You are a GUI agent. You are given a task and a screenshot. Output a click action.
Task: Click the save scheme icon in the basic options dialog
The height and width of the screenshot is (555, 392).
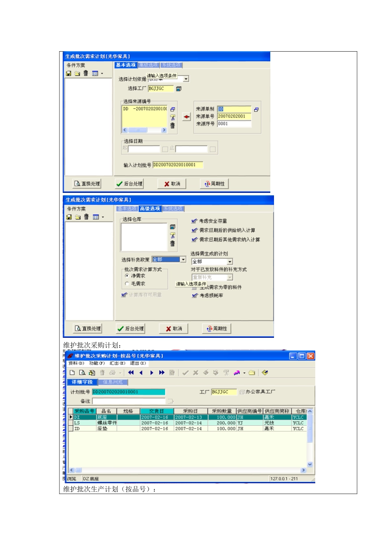[x=68, y=74]
